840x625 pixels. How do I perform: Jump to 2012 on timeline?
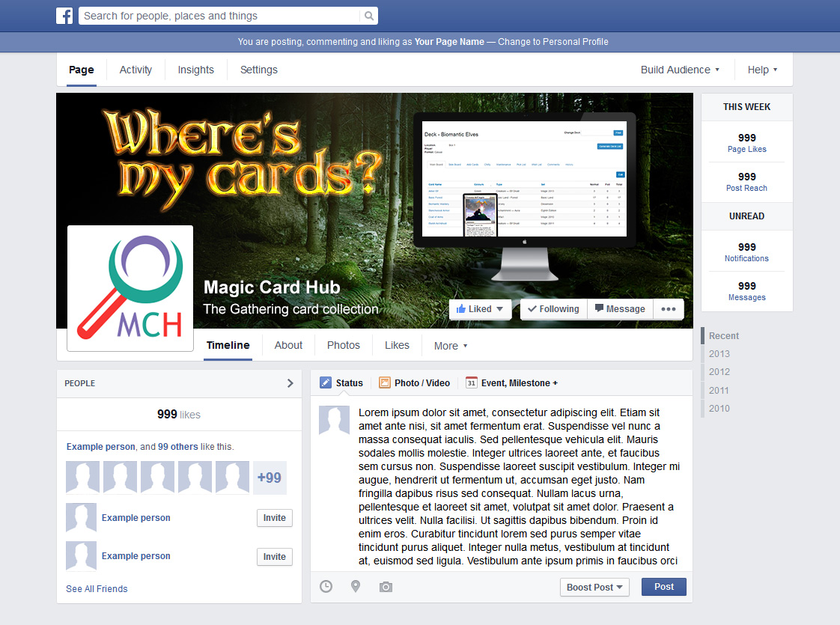(719, 372)
